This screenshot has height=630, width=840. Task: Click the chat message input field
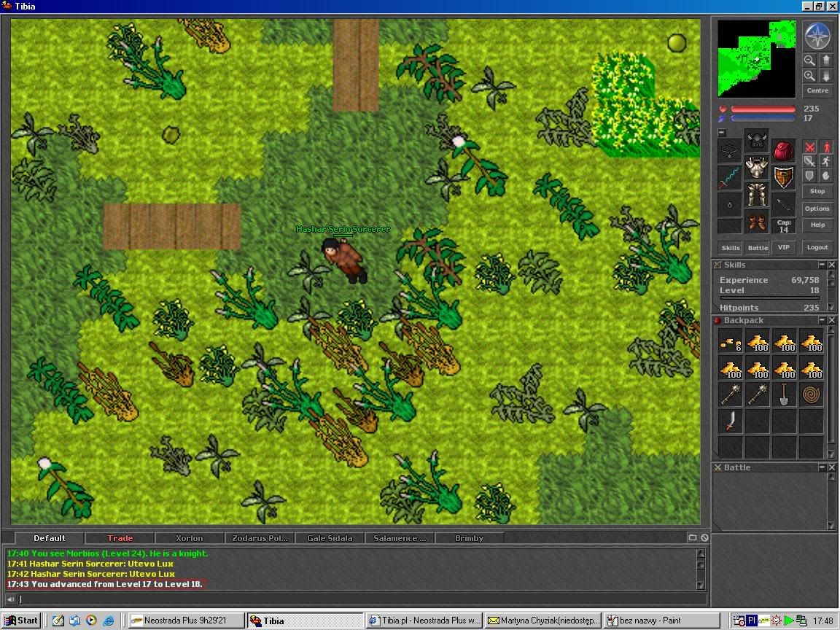[362, 599]
